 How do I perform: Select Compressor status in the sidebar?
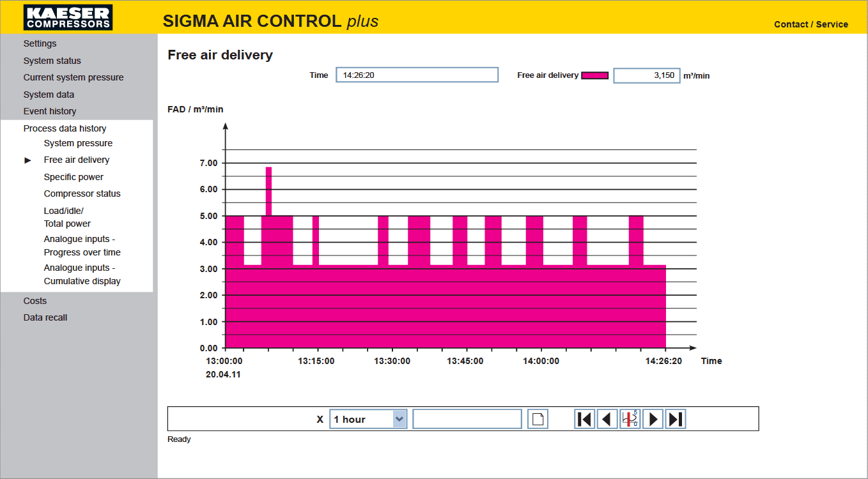(x=82, y=194)
